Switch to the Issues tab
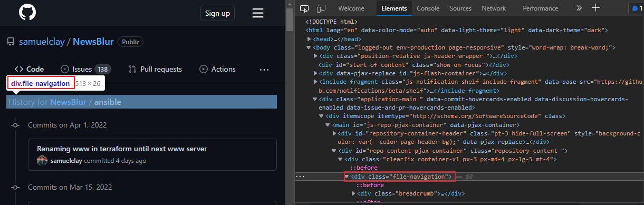The width and height of the screenshot is (644, 205). pyautogui.click(x=85, y=69)
